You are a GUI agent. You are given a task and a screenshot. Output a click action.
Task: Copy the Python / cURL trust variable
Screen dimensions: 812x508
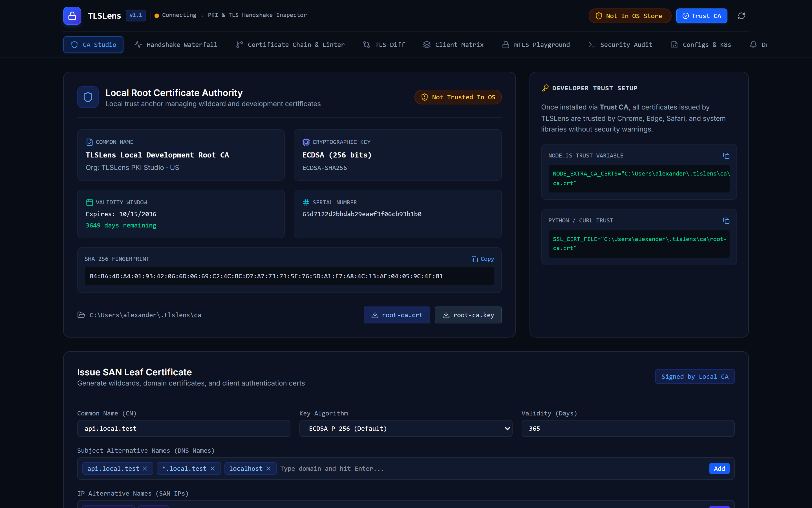click(x=726, y=221)
